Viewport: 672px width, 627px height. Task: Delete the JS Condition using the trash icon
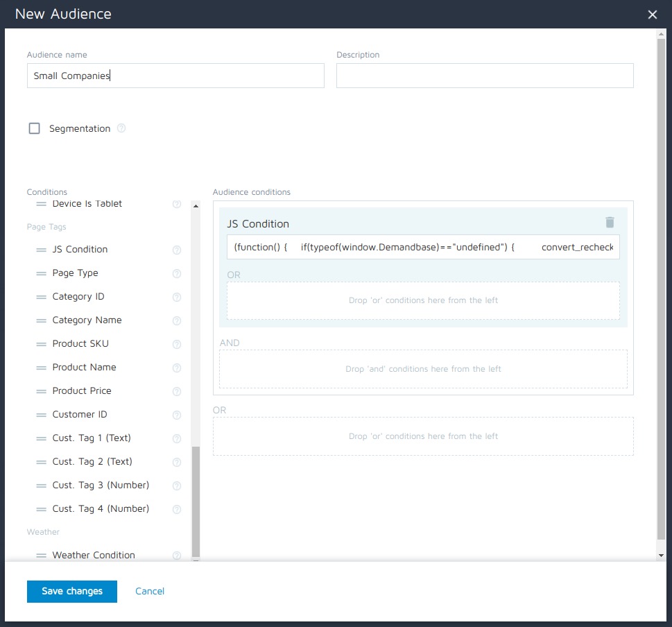610,223
